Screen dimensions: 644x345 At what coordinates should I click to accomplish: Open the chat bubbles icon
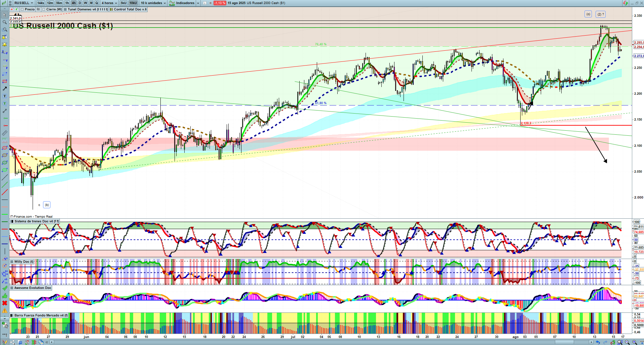pos(20,342)
